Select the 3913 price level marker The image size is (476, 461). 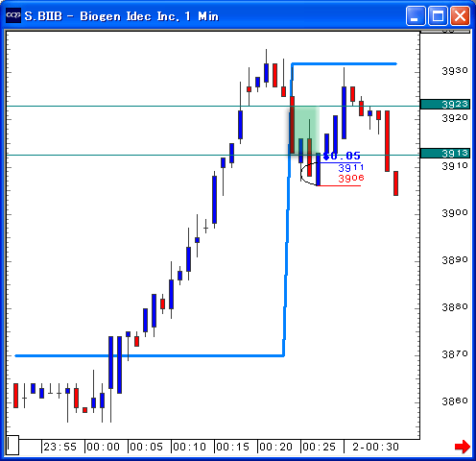click(445, 154)
